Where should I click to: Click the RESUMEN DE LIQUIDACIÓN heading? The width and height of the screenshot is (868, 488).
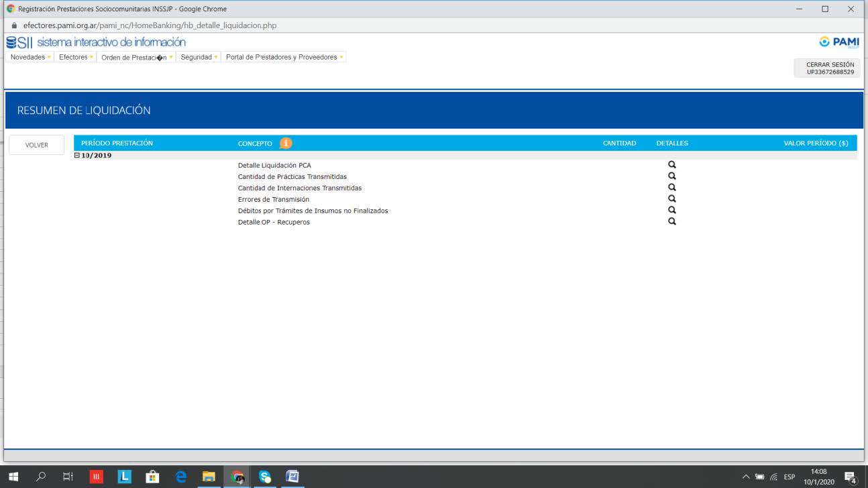pyautogui.click(x=84, y=111)
